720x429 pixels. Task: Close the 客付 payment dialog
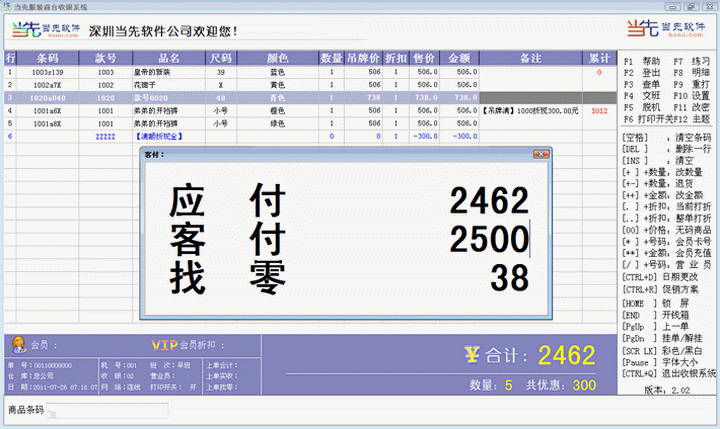click(x=543, y=155)
